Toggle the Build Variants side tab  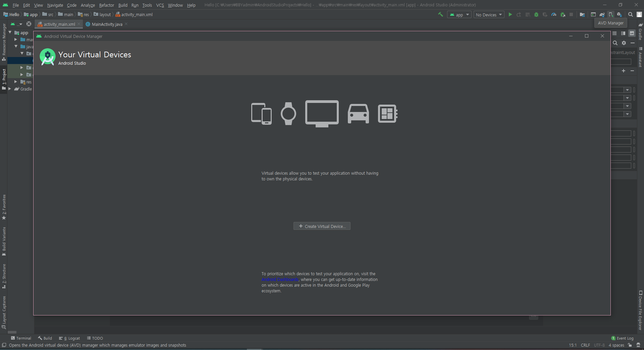click(4, 241)
